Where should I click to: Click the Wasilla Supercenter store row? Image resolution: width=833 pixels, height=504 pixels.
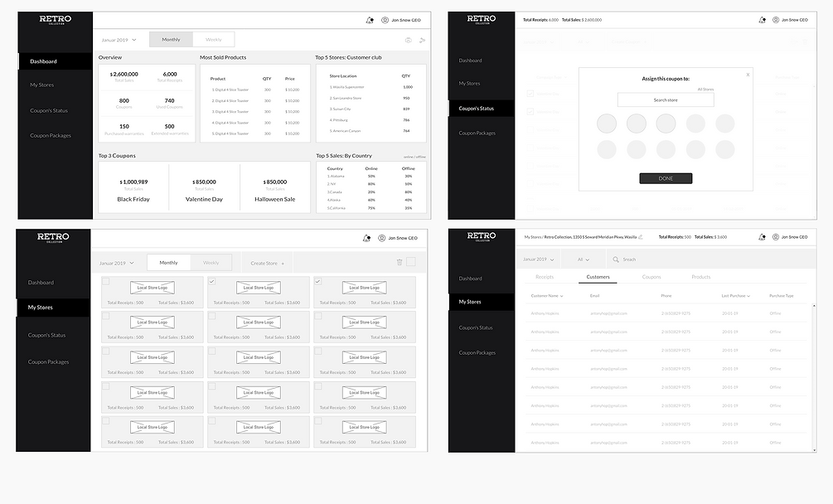point(370,87)
